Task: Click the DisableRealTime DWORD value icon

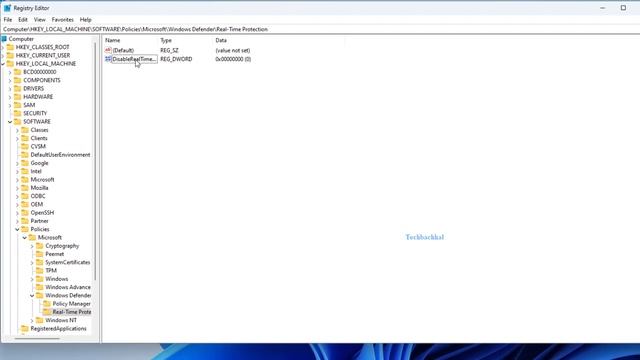Action: (x=108, y=59)
